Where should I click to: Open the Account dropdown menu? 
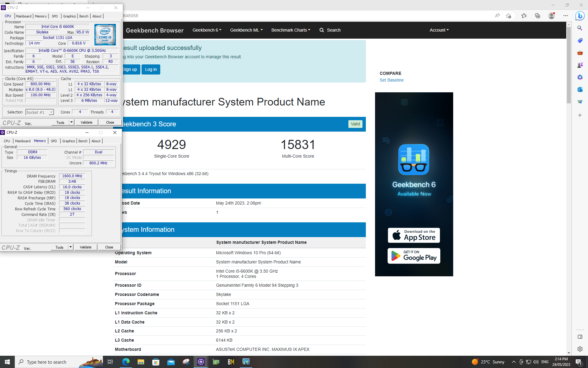439,30
